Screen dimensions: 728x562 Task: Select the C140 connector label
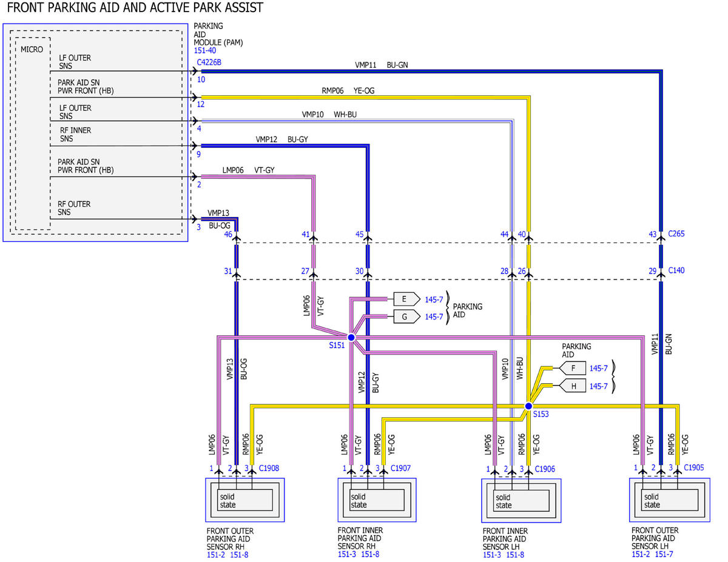tap(676, 270)
